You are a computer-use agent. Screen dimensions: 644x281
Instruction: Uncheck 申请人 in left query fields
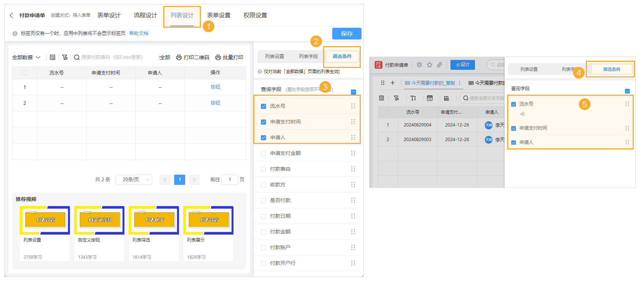263,138
